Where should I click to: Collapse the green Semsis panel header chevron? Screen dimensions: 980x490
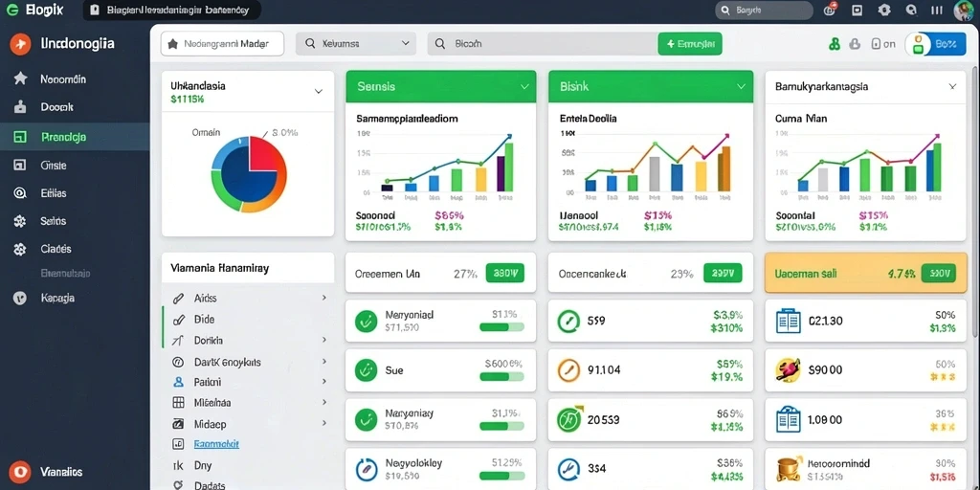524,87
